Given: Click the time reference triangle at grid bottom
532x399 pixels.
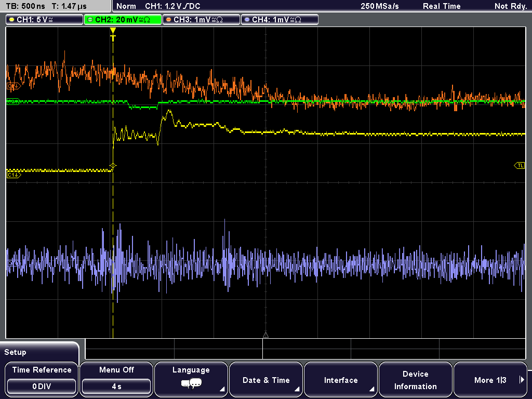Looking at the screenshot, I should click(265, 335).
